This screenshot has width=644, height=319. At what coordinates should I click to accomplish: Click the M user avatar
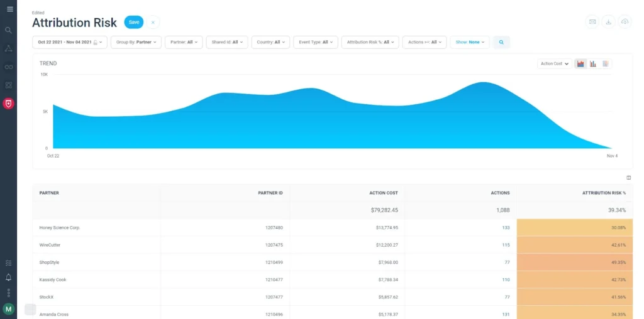tap(9, 308)
